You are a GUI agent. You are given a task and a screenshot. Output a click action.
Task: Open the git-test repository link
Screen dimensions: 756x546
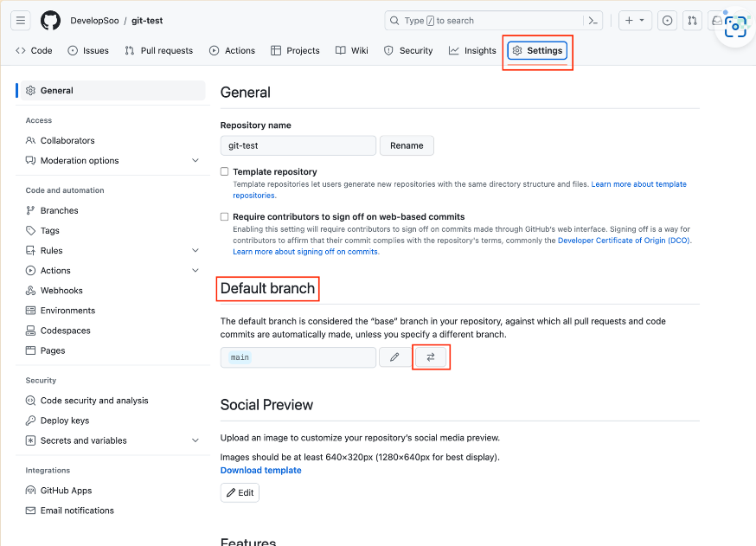pos(147,21)
